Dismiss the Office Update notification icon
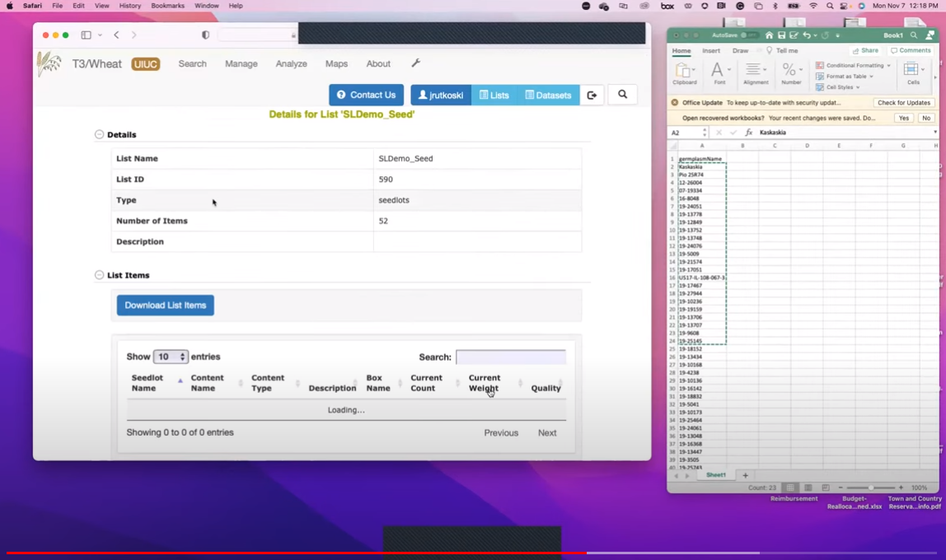This screenshot has height=560, width=946. click(675, 103)
